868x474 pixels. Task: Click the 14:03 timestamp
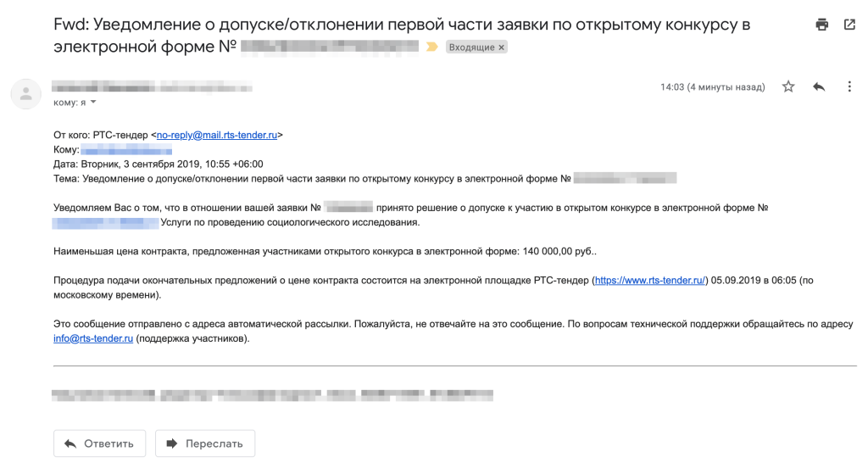[x=712, y=87]
